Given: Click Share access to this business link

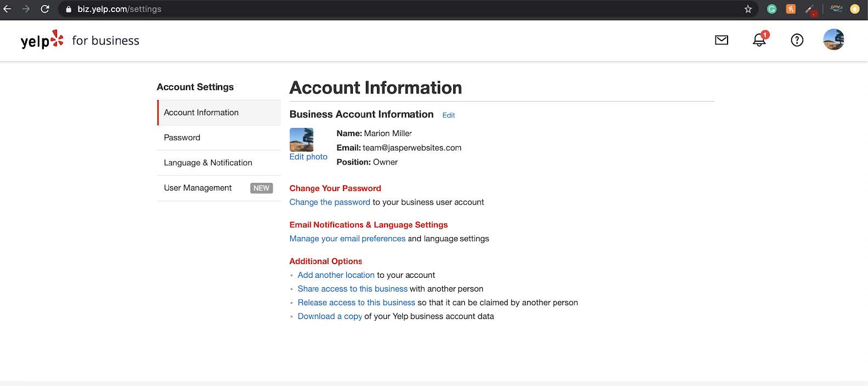Looking at the screenshot, I should (352, 289).
